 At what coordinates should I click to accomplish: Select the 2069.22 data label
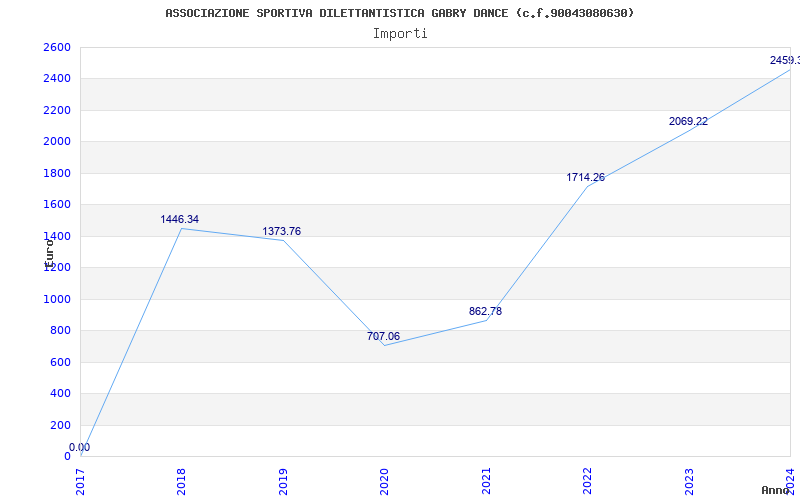688,121
